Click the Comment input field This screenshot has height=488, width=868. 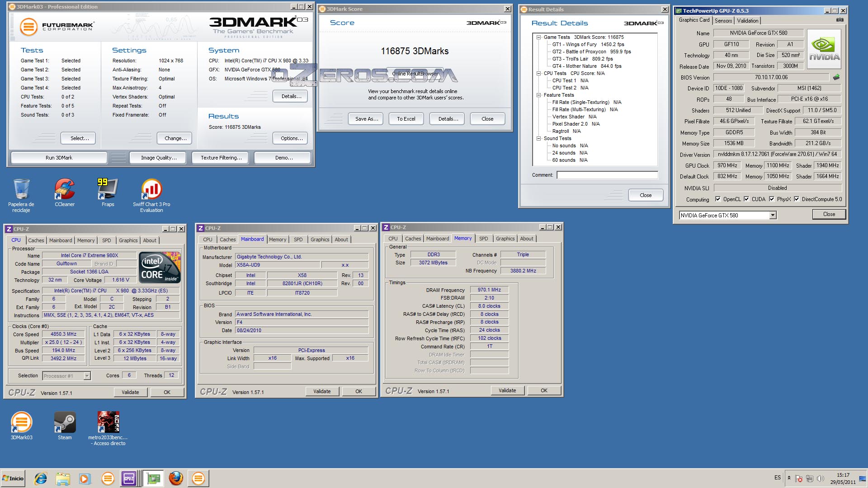tap(607, 175)
